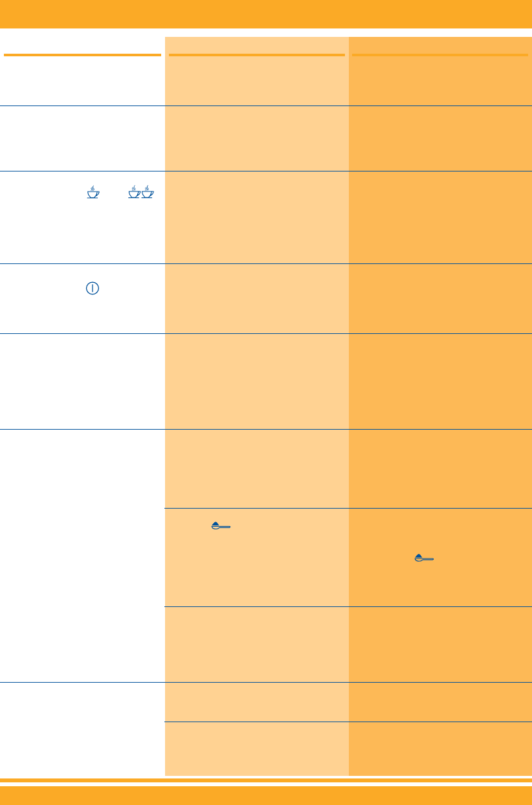Click the single steaming cup icon
The width and height of the screenshot is (532, 805).
pos(93,192)
